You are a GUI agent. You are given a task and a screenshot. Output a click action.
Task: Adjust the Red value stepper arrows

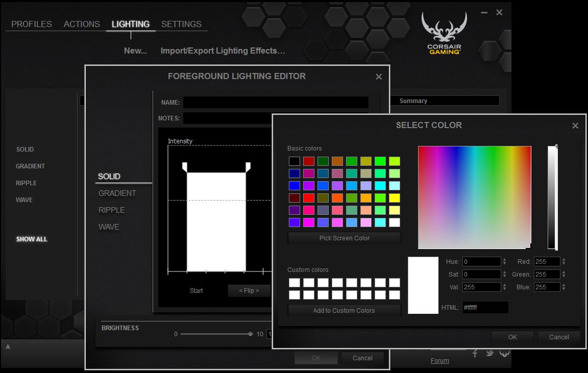tap(563, 261)
